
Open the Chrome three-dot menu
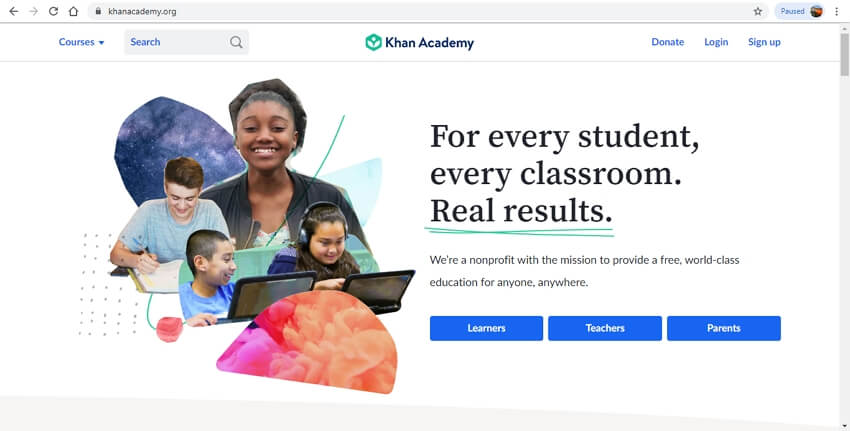[x=837, y=11]
